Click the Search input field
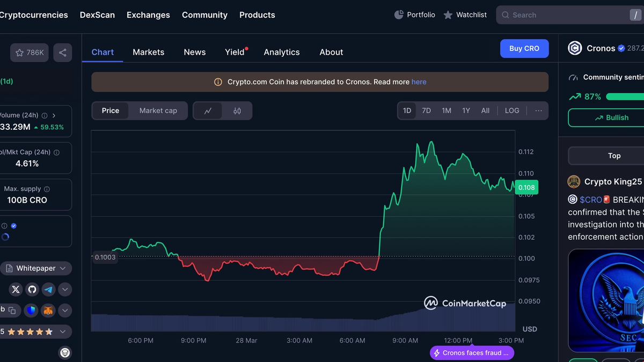 pos(569,15)
